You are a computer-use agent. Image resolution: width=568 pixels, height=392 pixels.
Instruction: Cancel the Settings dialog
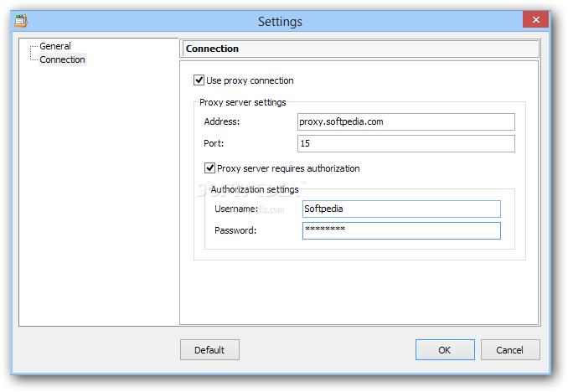[510, 350]
